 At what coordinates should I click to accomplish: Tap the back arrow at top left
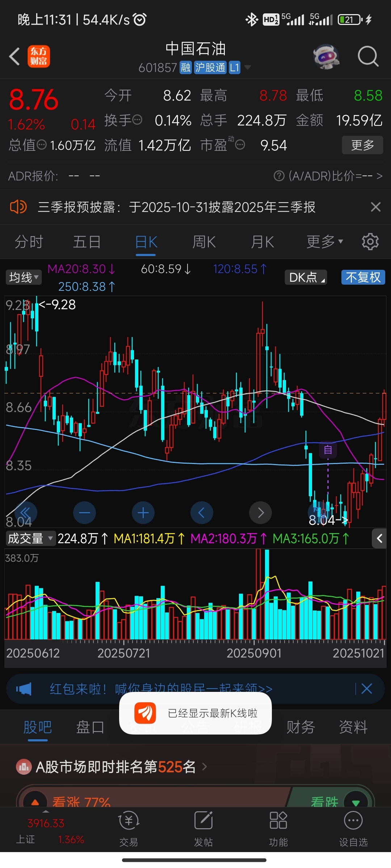point(14,57)
